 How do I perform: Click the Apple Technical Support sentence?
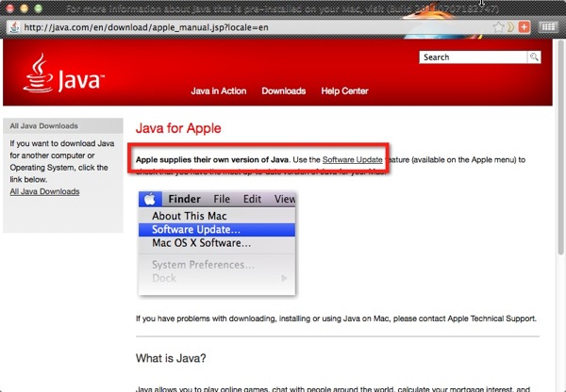[336, 318]
